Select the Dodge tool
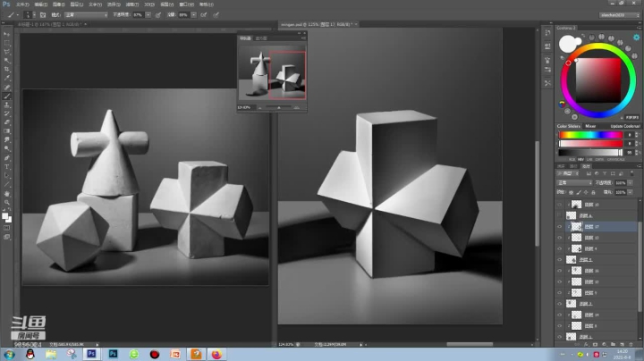644x361 pixels. (x=7, y=149)
